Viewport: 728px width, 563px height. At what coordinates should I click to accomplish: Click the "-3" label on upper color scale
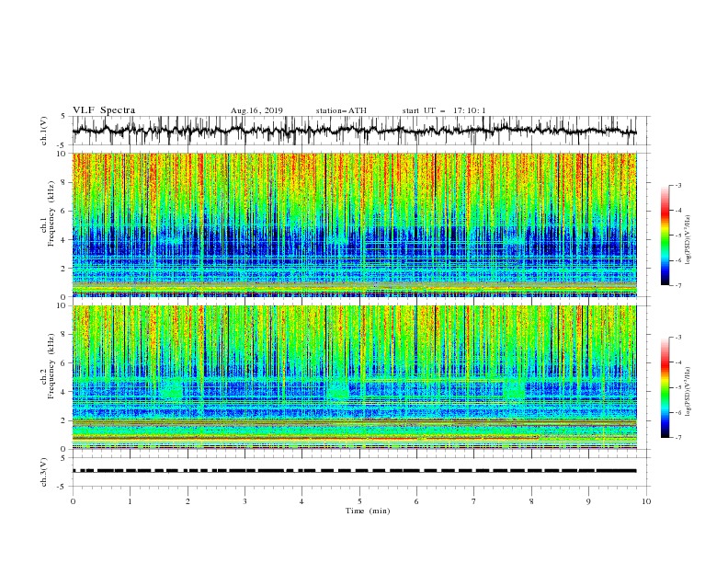677,185
